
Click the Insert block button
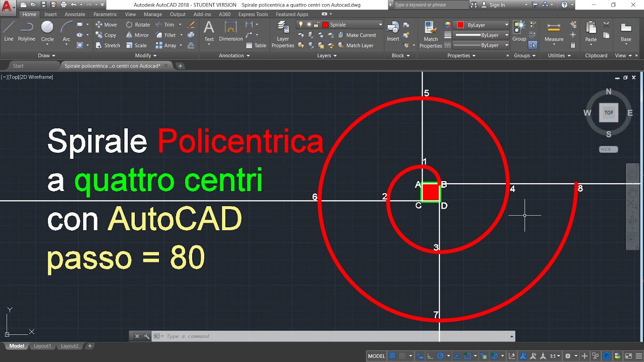(x=393, y=31)
